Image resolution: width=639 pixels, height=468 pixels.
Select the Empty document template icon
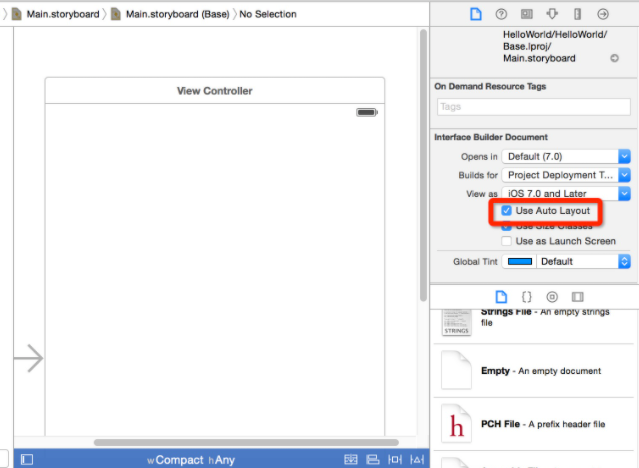[456, 370]
